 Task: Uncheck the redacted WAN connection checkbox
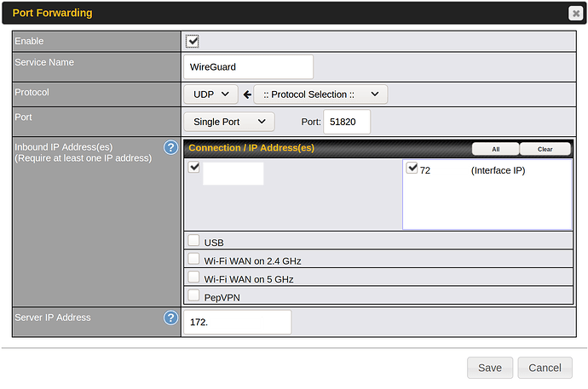pyautogui.click(x=194, y=168)
